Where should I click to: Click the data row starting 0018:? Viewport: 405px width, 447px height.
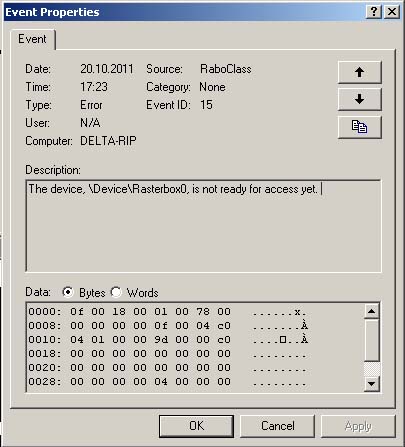(x=168, y=354)
